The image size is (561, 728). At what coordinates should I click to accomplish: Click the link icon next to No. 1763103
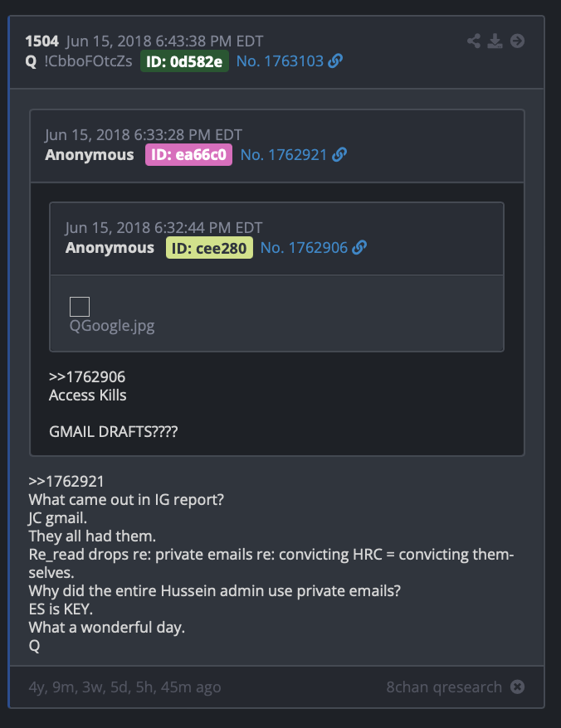[335, 61]
